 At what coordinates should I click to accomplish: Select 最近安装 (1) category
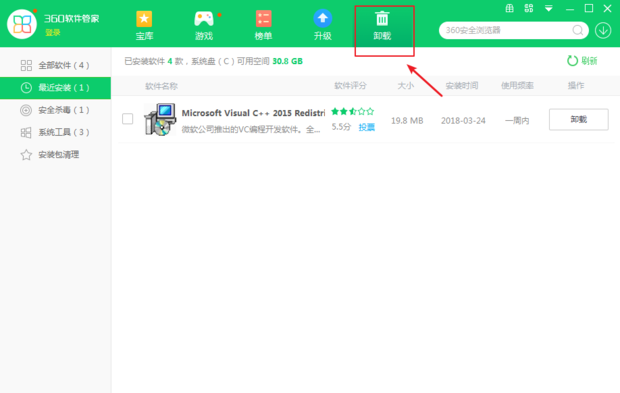55,88
